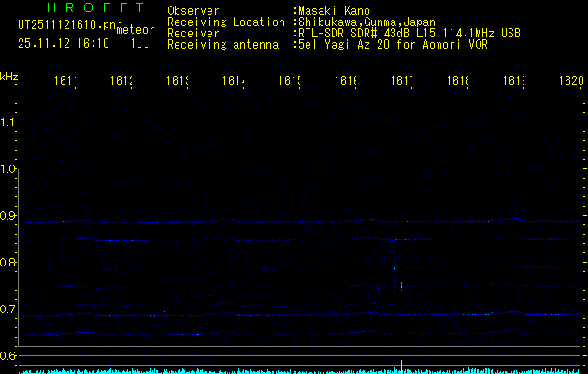The width and height of the screenshot is (588, 374).
Task: Jump to the 1620 time marker
Action: pos(571,81)
